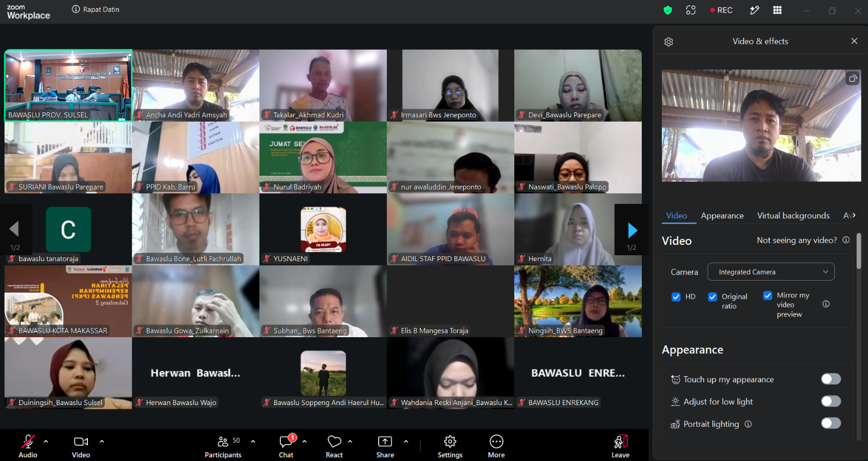Enable Touch up my appearance
The image size is (868, 461).
[831, 379]
